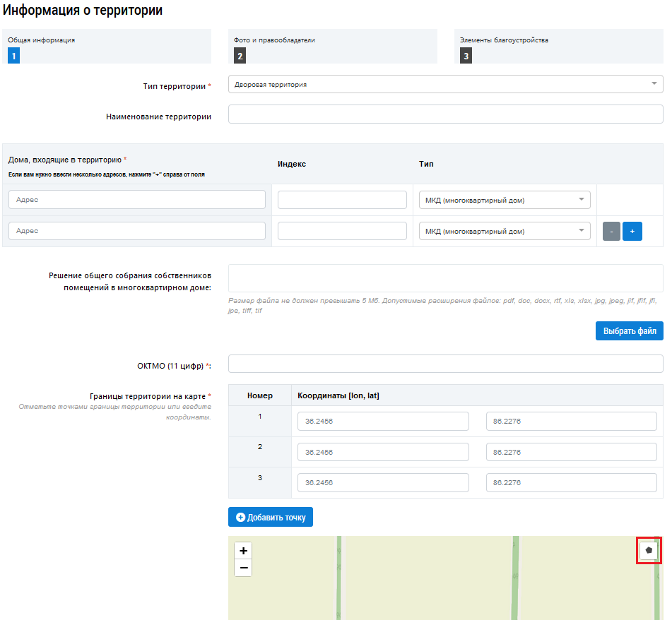This screenshot has width=672, height=620.
Task: Click the plus button to add address row
Action: (x=632, y=231)
